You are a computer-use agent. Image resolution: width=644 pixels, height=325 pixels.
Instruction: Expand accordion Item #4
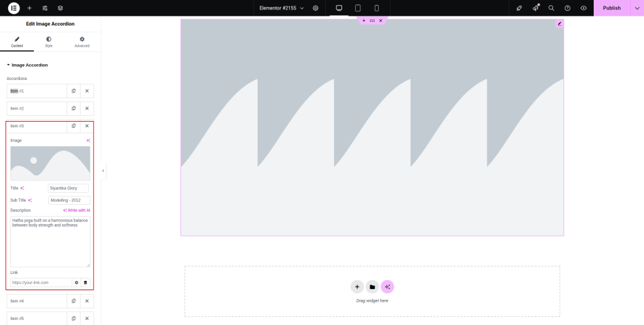(36, 301)
